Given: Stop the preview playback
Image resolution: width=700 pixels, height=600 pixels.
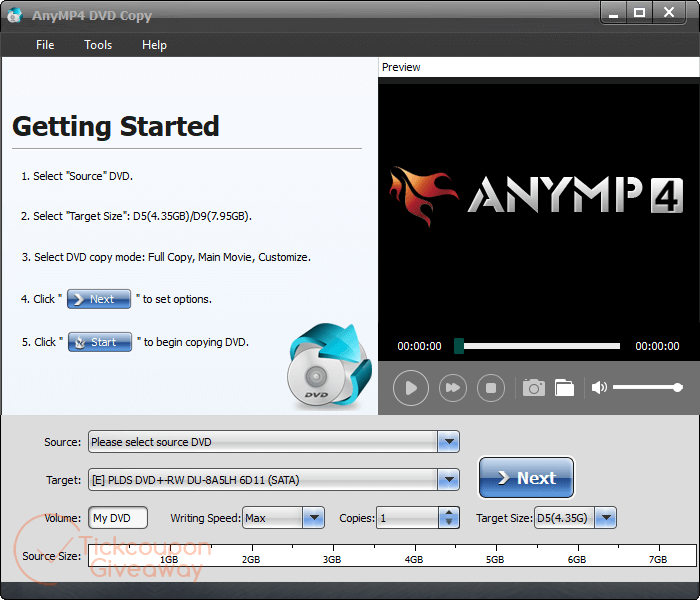Looking at the screenshot, I should (x=491, y=388).
